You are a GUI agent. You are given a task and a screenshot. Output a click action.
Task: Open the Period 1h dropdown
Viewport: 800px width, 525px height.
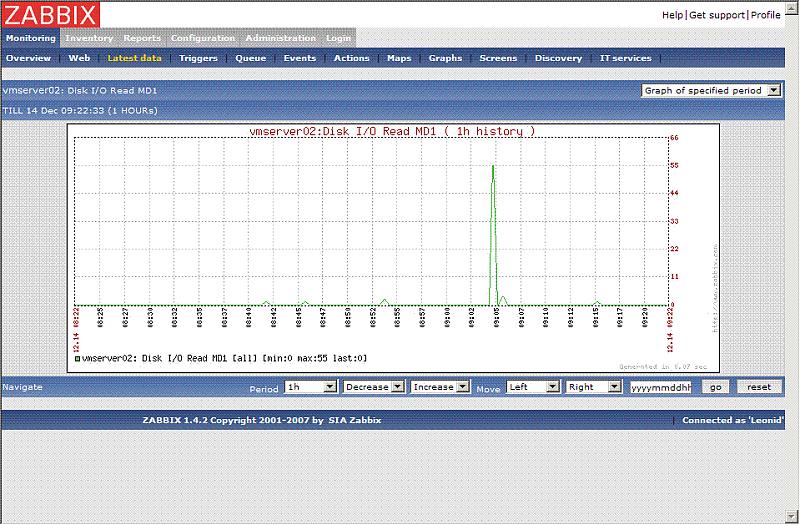click(311, 387)
